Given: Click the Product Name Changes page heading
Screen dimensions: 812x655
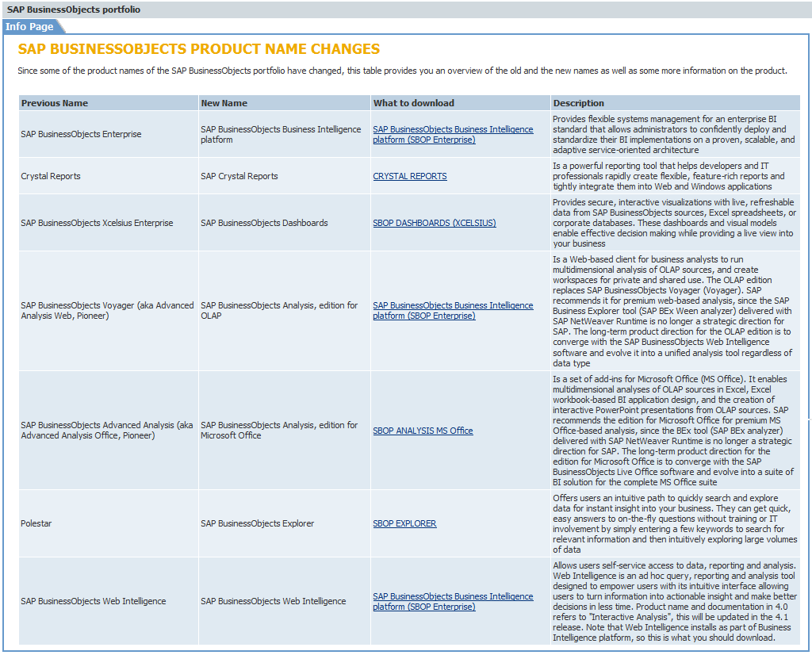Looking at the screenshot, I should coord(198,49).
